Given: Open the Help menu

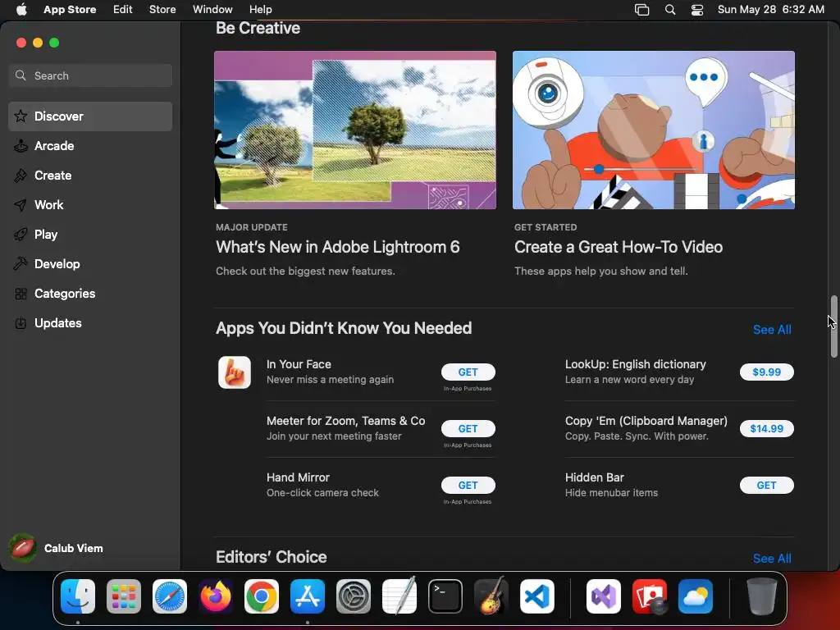Looking at the screenshot, I should [x=261, y=10].
